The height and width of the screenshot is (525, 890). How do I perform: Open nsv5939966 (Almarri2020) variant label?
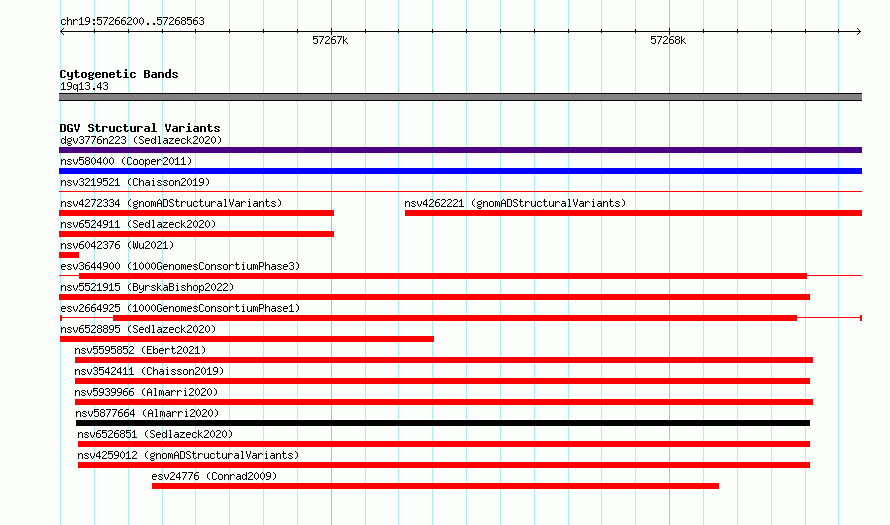click(146, 392)
